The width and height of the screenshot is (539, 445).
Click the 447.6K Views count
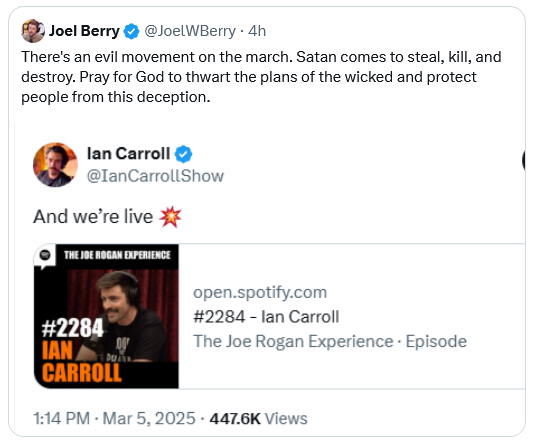(258, 419)
